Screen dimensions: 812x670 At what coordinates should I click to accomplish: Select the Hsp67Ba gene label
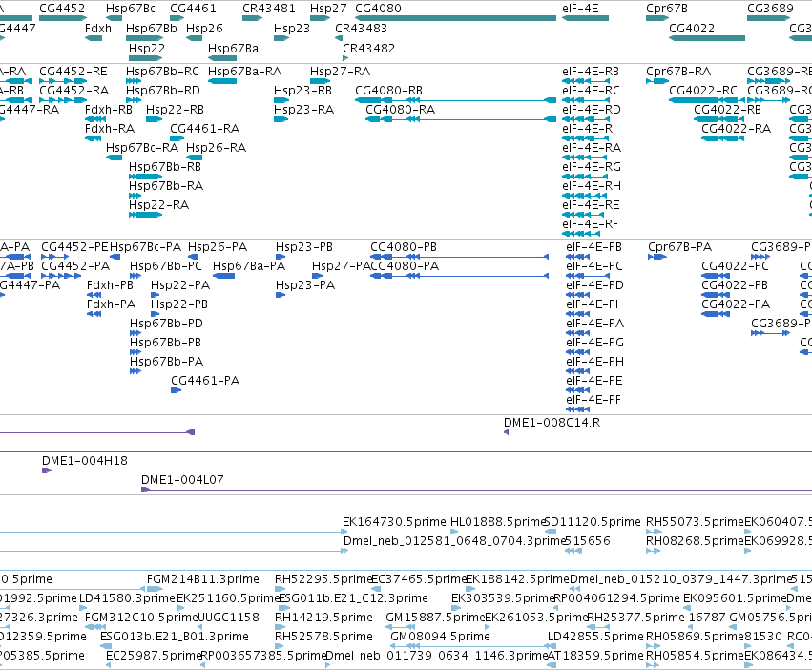click(x=233, y=48)
